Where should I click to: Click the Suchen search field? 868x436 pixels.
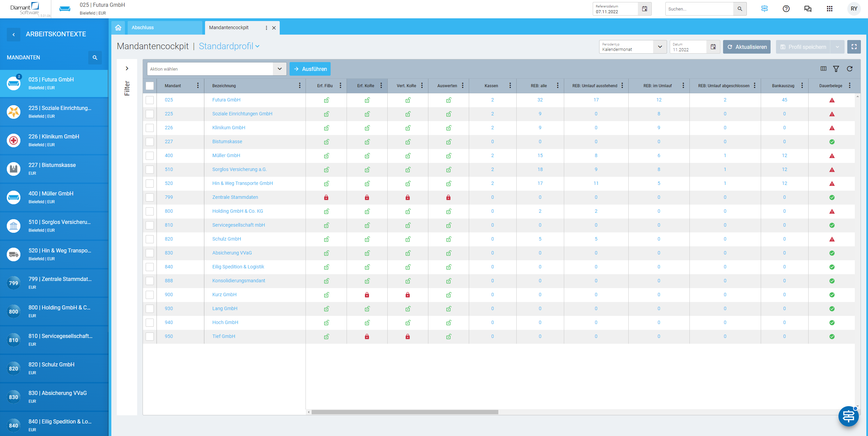[x=699, y=9]
